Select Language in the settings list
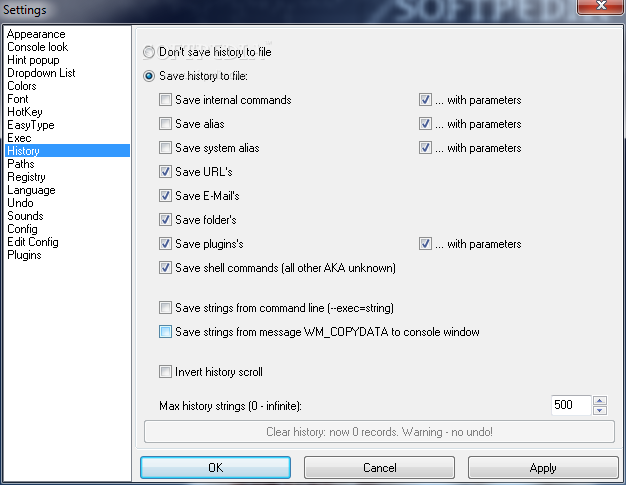 pos(67,190)
